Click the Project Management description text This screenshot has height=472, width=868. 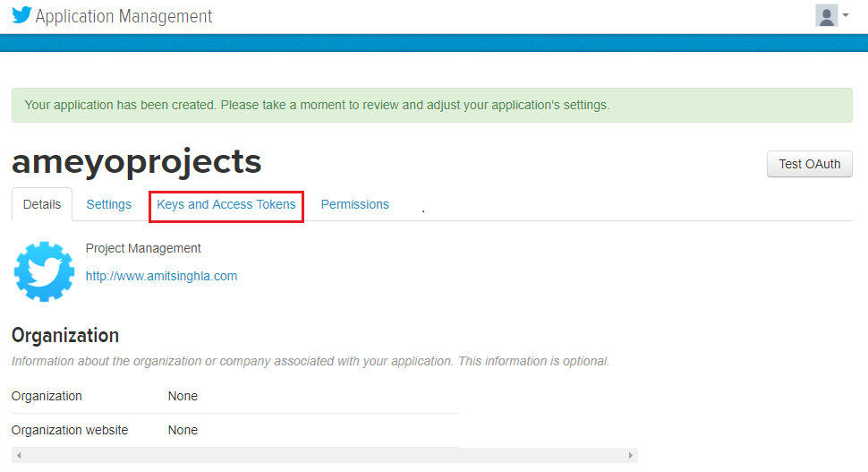click(x=143, y=248)
